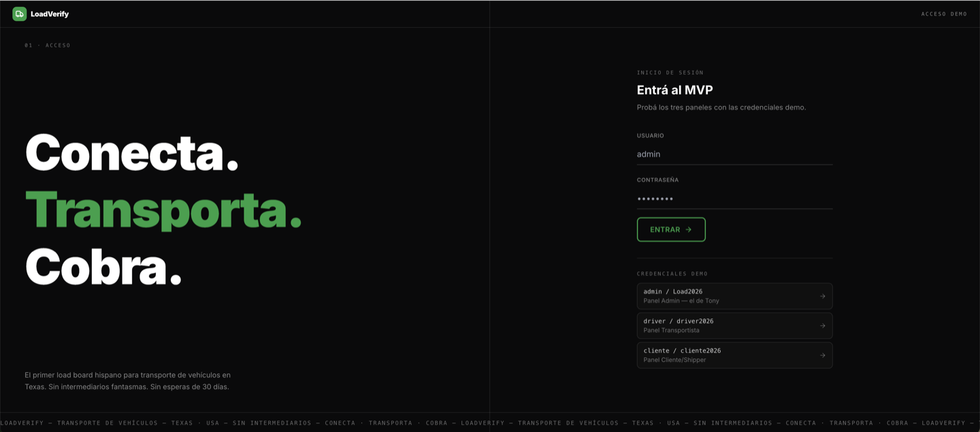Click the arrow icon on admin credential row
The height and width of the screenshot is (432, 980).
click(822, 296)
